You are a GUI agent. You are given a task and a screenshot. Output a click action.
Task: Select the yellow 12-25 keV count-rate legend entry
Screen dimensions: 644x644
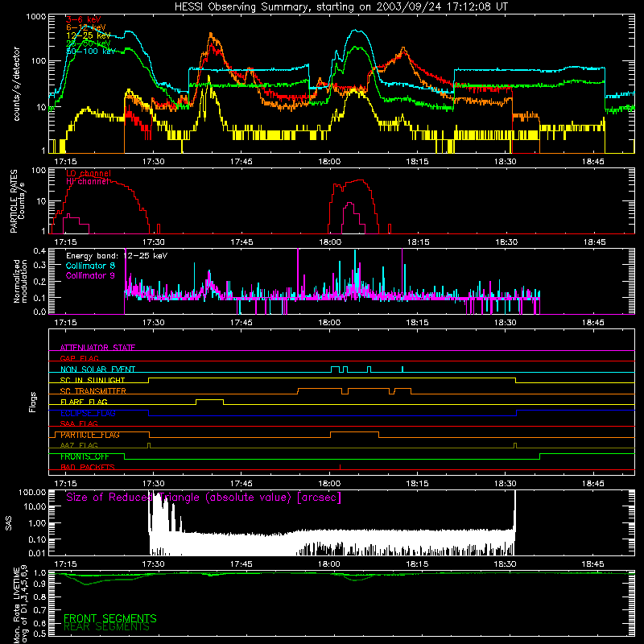coord(89,35)
